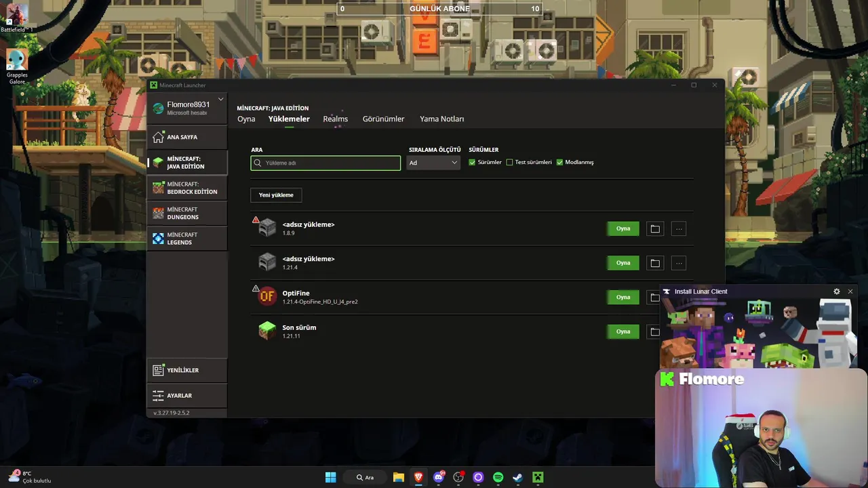This screenshot has width=868, height=488.
Task: Open Grapples Galore desktop shortcut
Action: tap(17, 66)
